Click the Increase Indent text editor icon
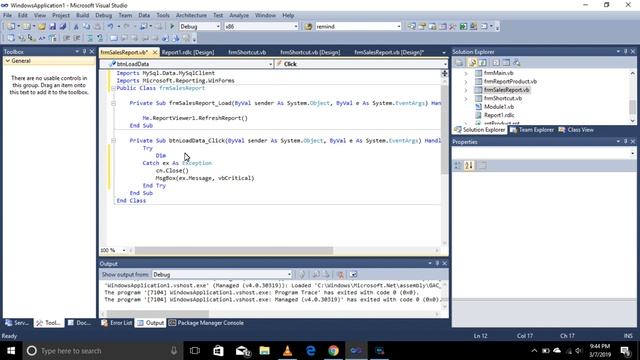The width and height of the screenshot is (640, 360). coord(77,38)
